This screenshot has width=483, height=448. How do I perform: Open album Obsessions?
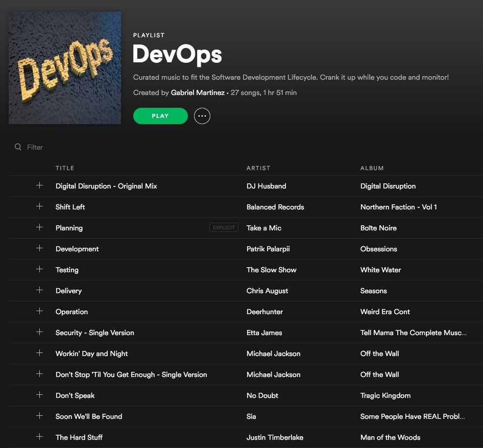[378, 249]
